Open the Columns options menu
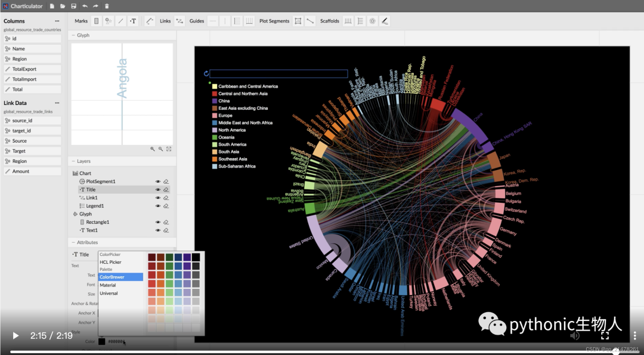The height and width of the screenshot is (355, 644). [57, 21]
